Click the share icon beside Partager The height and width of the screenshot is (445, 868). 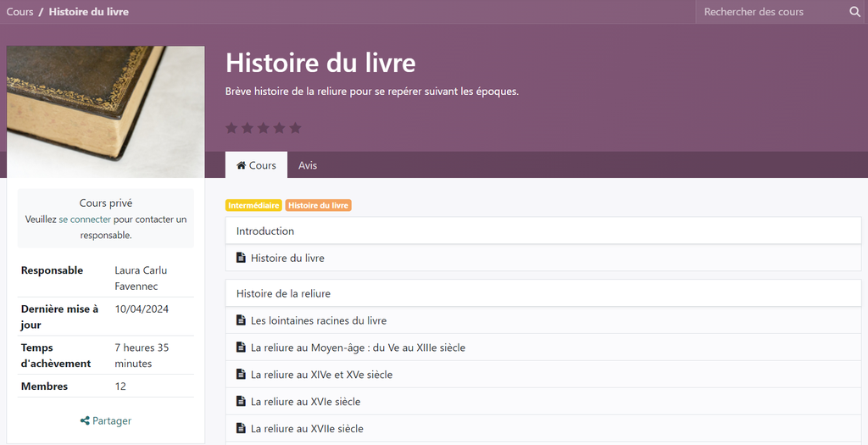[x=85, y=420]
